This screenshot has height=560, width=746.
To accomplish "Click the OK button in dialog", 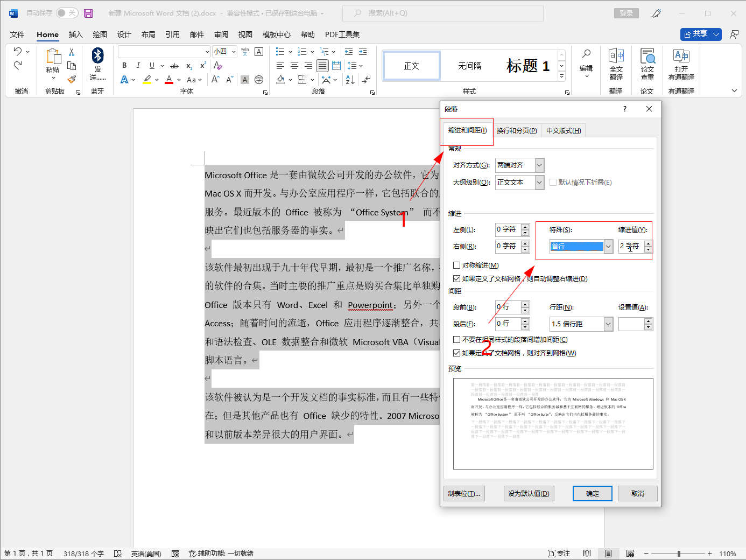I will point(593,493).
